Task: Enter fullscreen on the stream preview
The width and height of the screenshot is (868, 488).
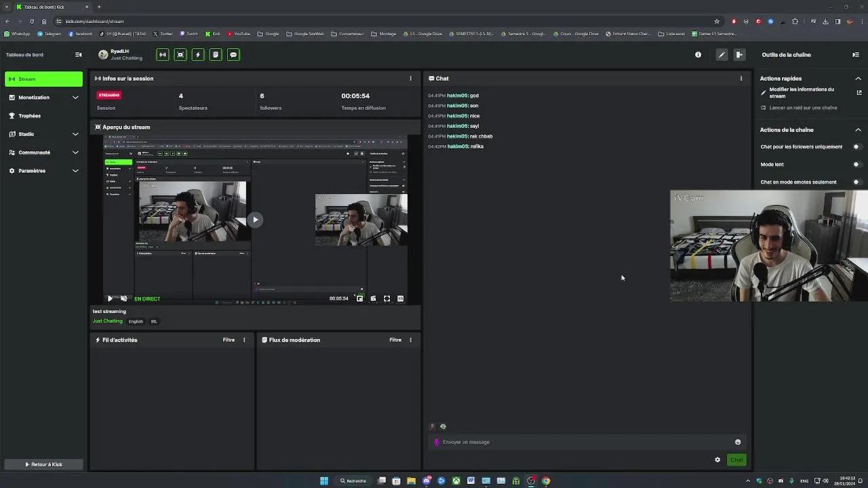Action: 387,298
